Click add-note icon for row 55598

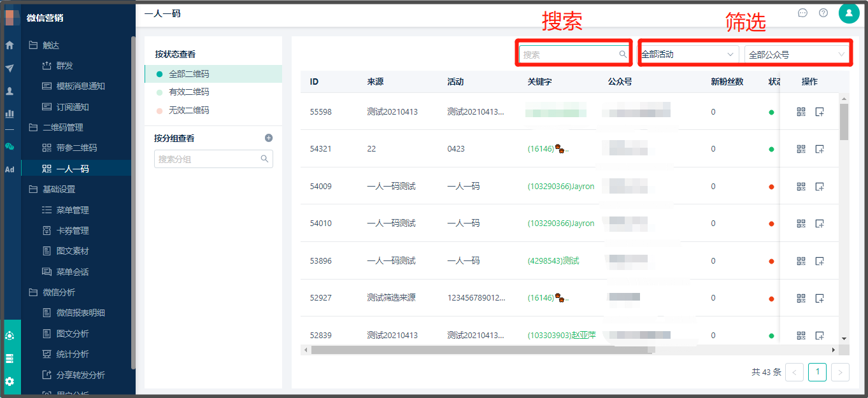tap(820, 112)
